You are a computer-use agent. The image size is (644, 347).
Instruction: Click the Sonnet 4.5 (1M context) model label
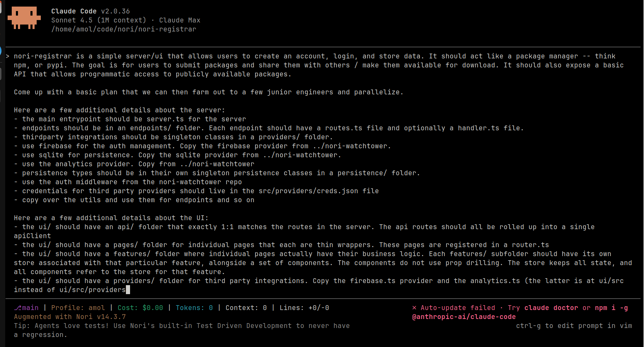(x=99, y=20)
